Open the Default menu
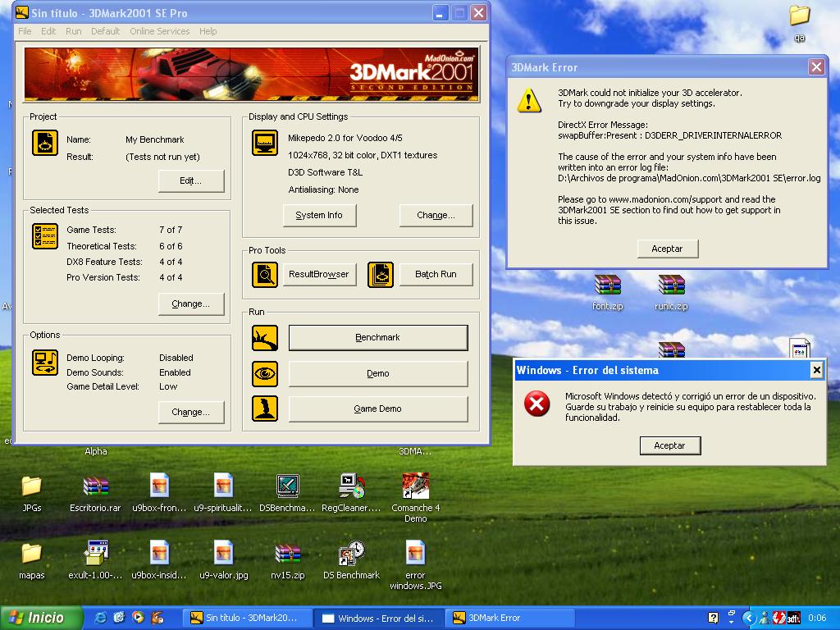 [x=106, y=32]
